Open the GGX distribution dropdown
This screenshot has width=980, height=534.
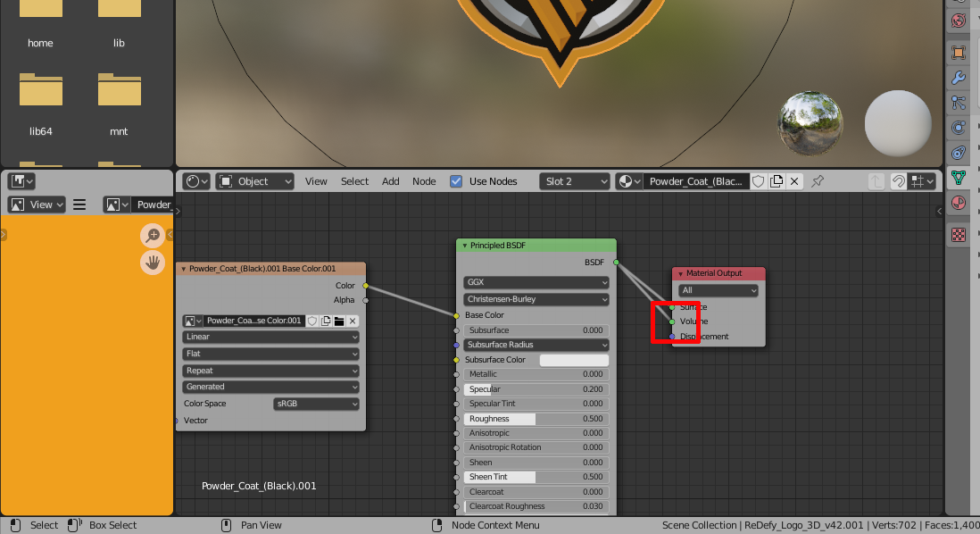click(x=536, y=282)
